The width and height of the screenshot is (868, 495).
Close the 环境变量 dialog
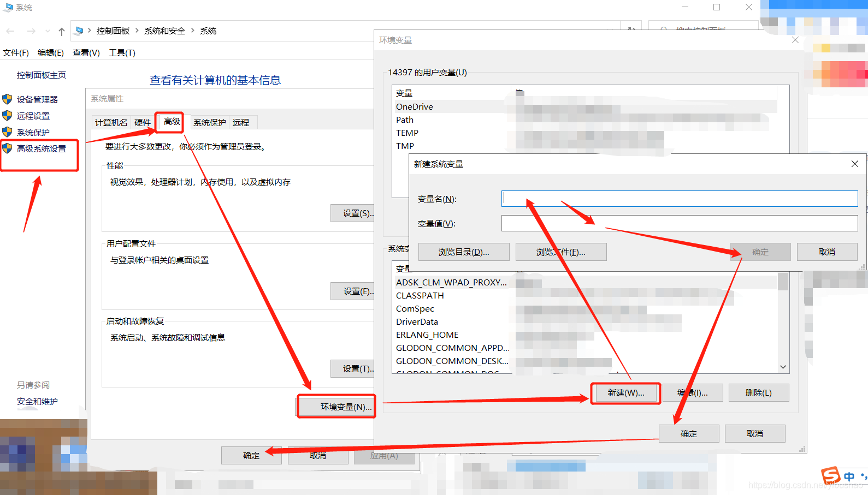click(x=795, y=40)
